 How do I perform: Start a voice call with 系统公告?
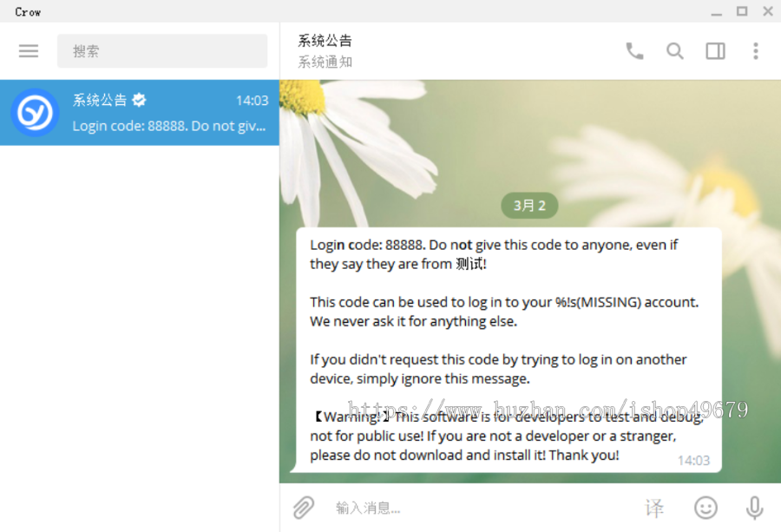[x=634, y=51]
